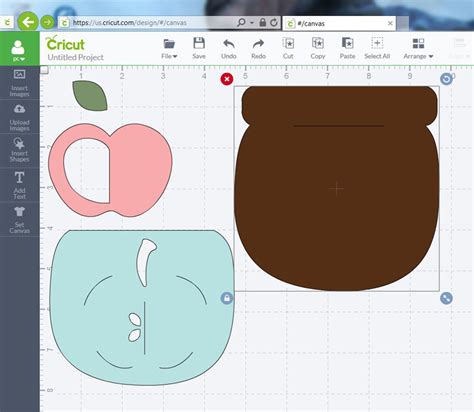Click the Cricut logo
Viewport: 474px width, 412px height.
65,43
